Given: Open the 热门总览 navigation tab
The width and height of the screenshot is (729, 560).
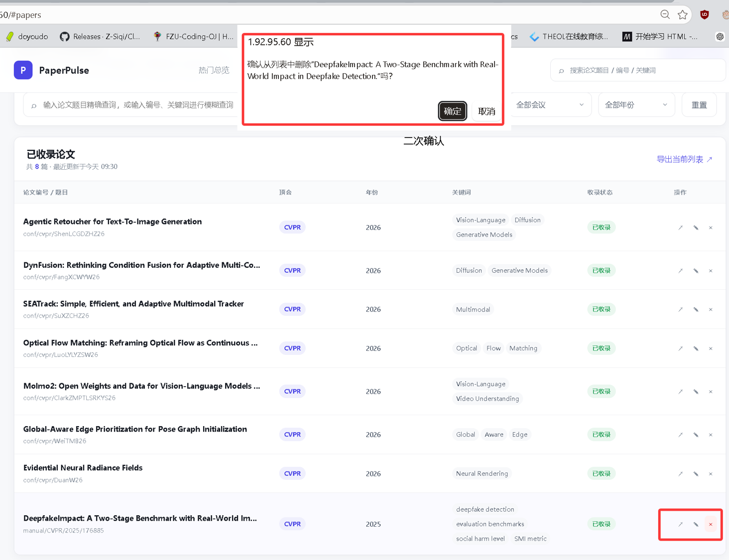Looking at the screenshot, I should coord(214,70).
